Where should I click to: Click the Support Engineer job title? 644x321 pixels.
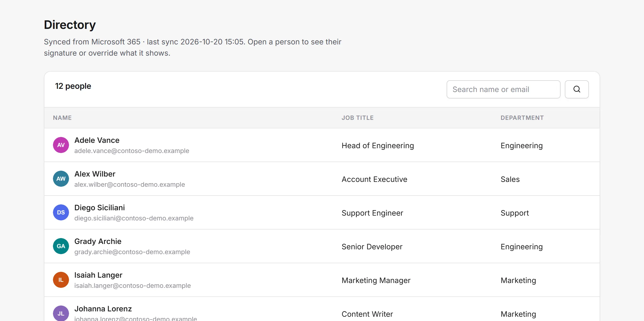coord(372,213)
